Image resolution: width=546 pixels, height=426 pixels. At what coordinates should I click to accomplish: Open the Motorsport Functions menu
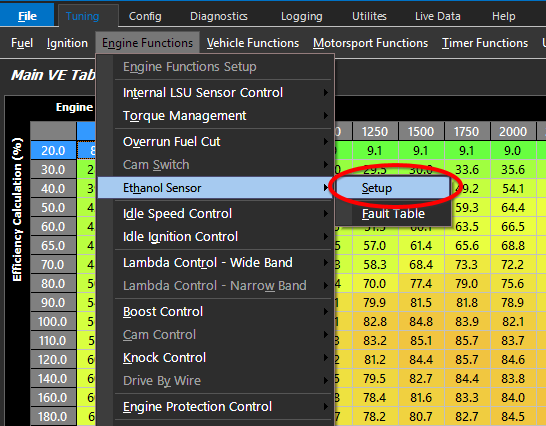click(370, 43)
